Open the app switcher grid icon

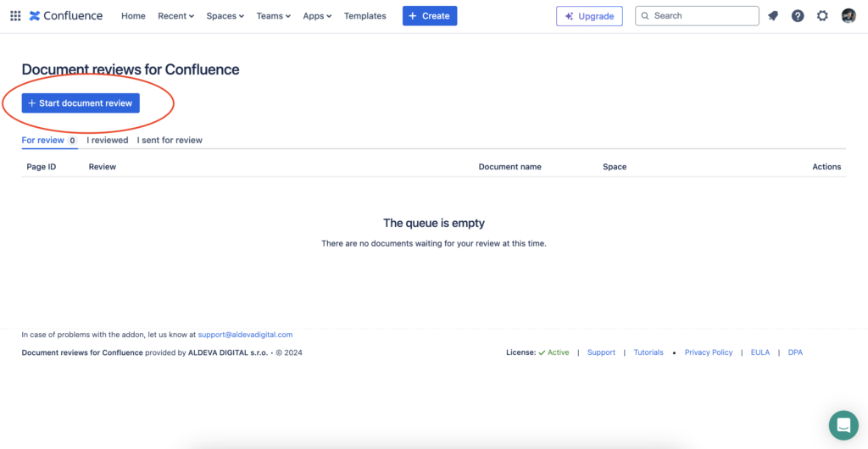coord(15,16)
